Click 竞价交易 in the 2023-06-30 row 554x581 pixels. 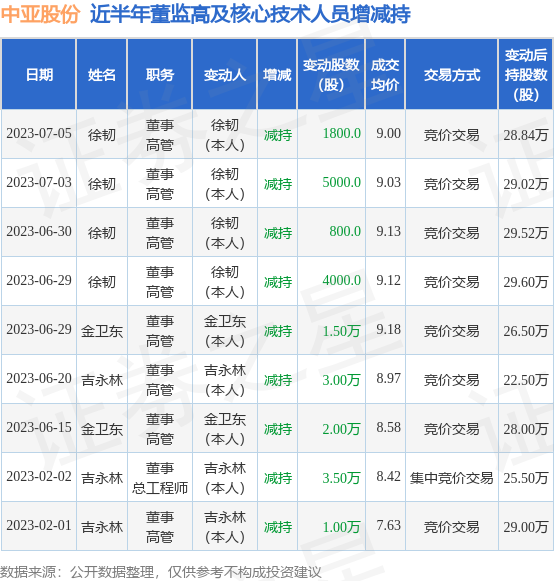451,233
